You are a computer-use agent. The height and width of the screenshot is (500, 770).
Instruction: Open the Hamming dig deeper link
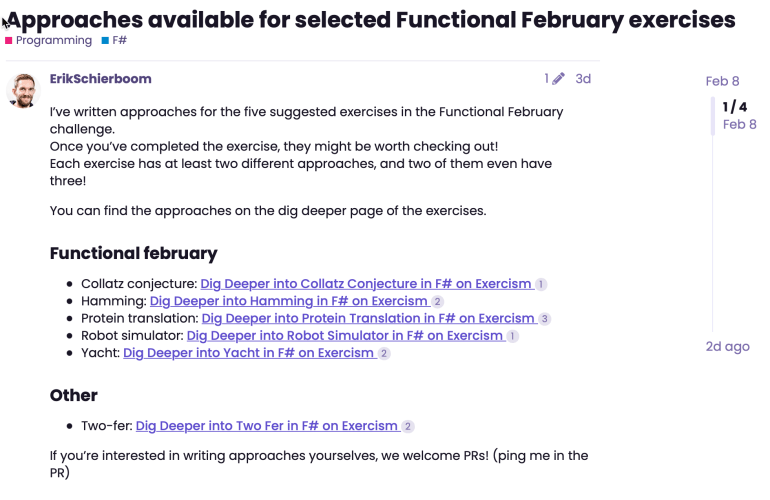point(289,301)
